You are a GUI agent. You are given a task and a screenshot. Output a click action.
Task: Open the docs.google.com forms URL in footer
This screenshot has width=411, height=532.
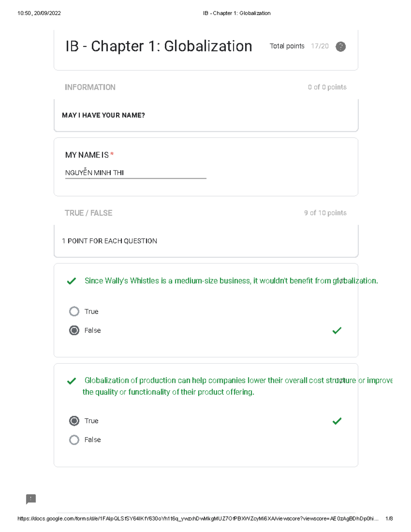tap(198, 519)
